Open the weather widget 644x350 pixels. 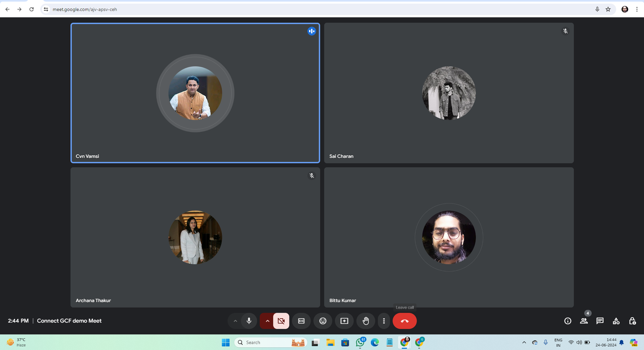pos(17,342)
